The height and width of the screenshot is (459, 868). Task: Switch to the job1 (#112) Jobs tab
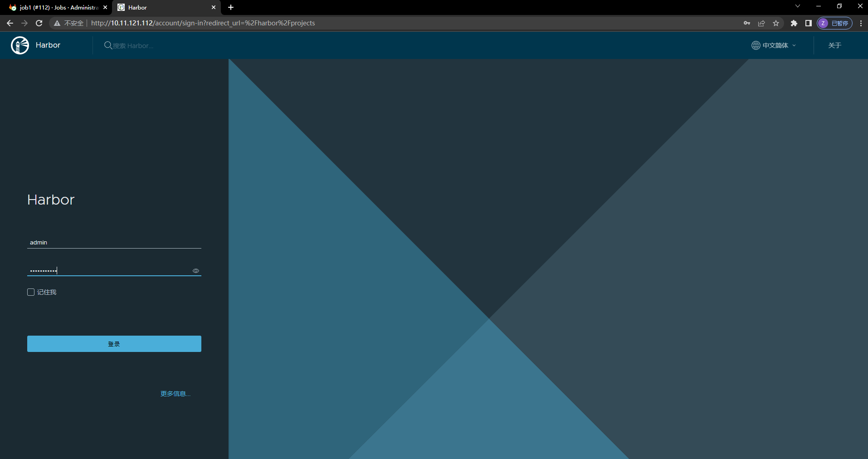(x=58, y=7)
